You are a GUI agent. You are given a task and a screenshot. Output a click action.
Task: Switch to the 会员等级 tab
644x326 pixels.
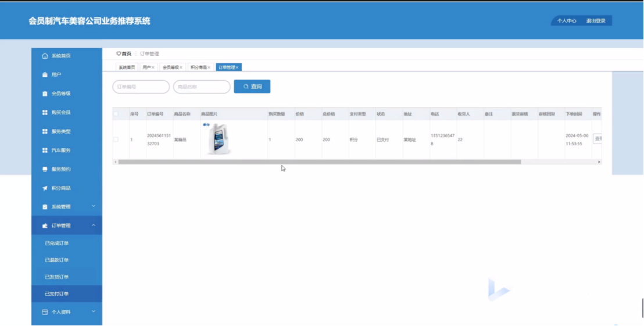click(173, 67)
